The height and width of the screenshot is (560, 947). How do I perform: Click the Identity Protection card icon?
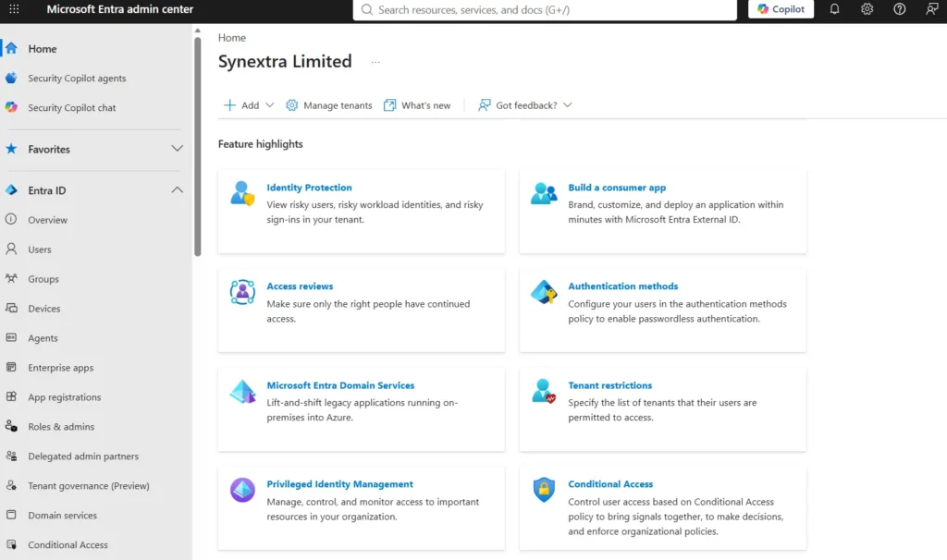click(242, 193)
